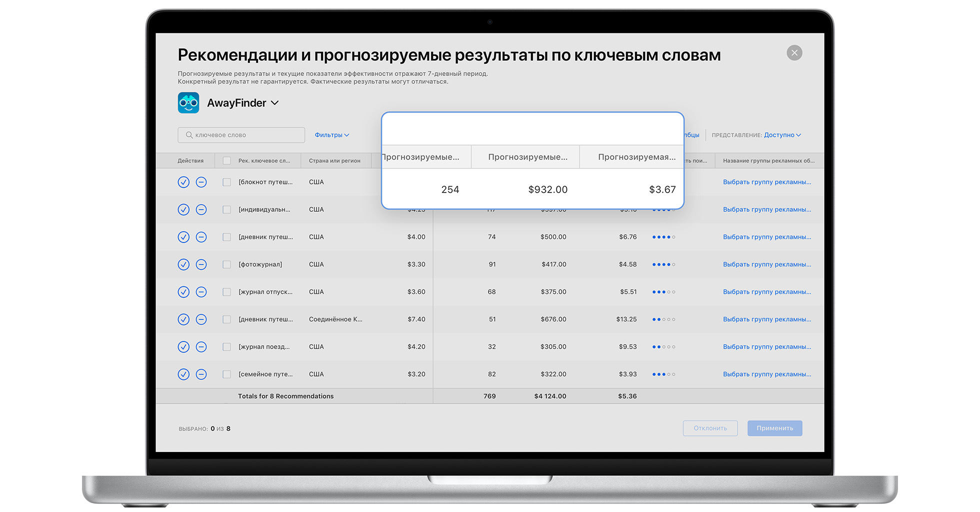Close the recommendations dialog
Viewport: 980px width, 512px height.
click(794, 53)
